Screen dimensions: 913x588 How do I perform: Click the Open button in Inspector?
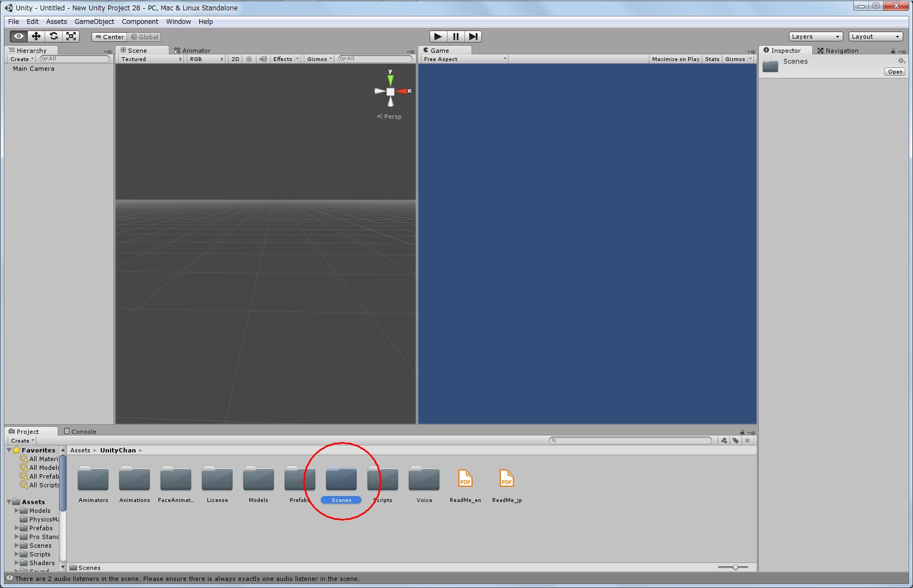(895, 72)
